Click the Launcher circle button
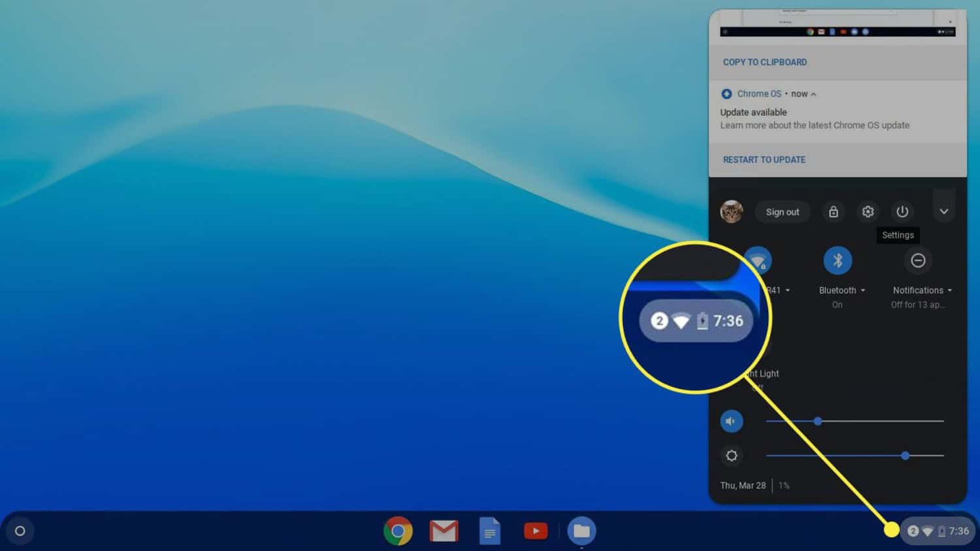The width and height of the screenshot is (980, 551). click(x=20, y=531)
